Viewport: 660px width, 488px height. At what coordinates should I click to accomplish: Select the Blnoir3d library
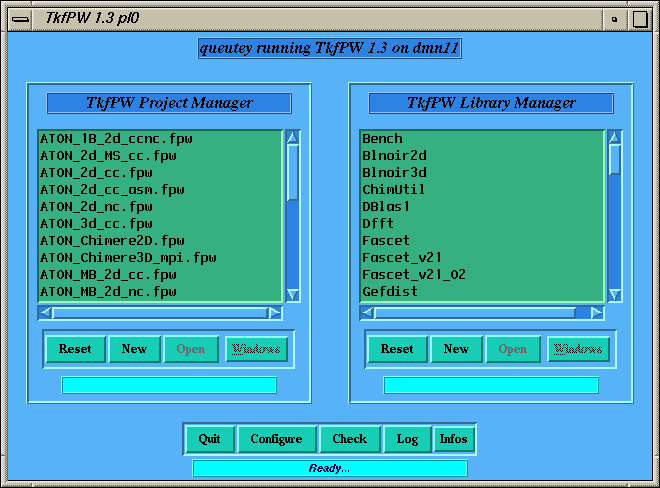tap(482, 173)
